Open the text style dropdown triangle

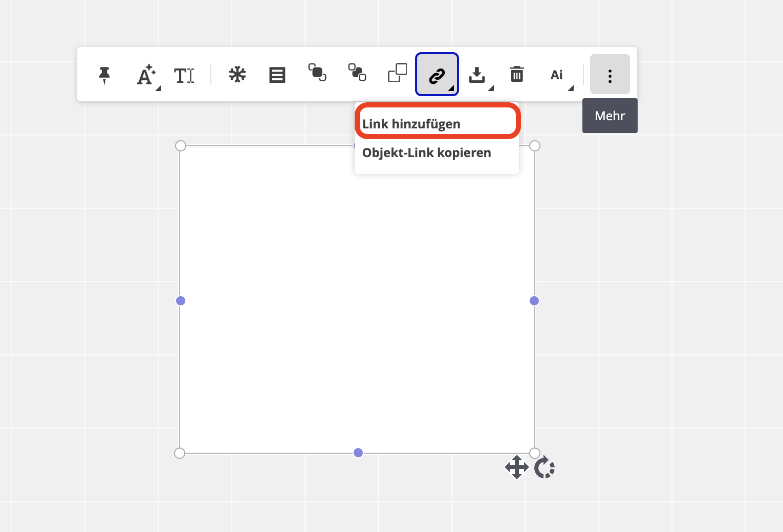coord(158,89)
